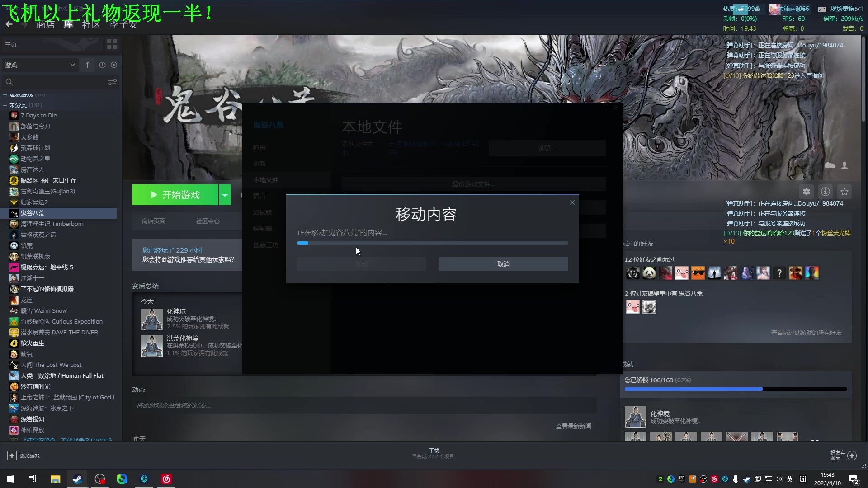
Task: Open NetEase Cloud Music taskbar icon
Action: pyautogui.click(x=166, y=479)
